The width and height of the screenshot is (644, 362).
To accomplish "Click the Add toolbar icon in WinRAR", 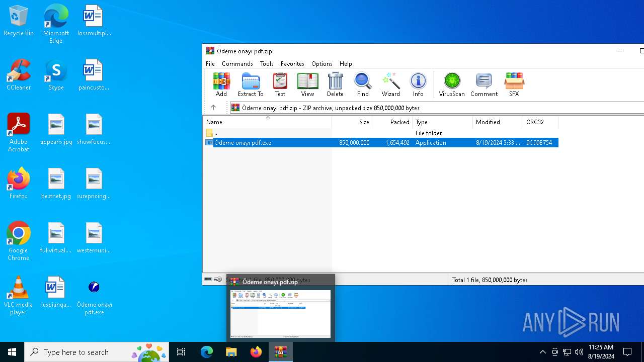I will [221, 84].
